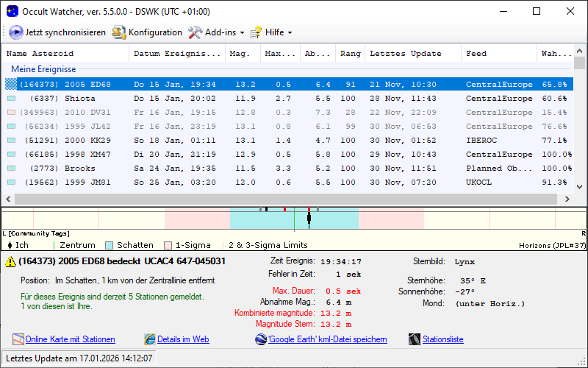This screenshot has height=368, width=588.
Task: Expand the Hilfe dropdown arrow
Action: [x=290, y=33]
